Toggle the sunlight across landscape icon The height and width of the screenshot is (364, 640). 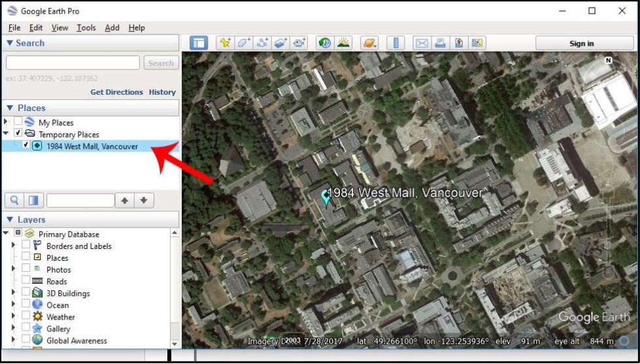point(343,43)
